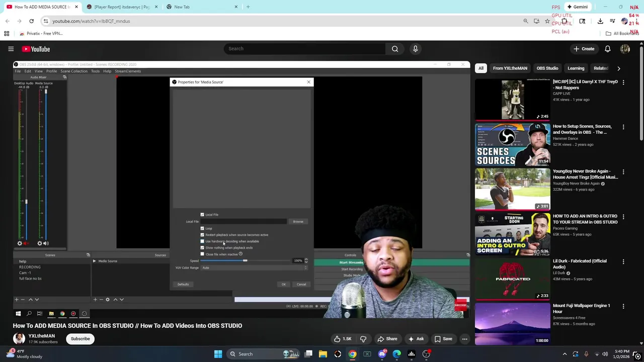Open Windows Start button on taskbar
The height and width of the screenshot is (362, 644).
tap(218, 354)
